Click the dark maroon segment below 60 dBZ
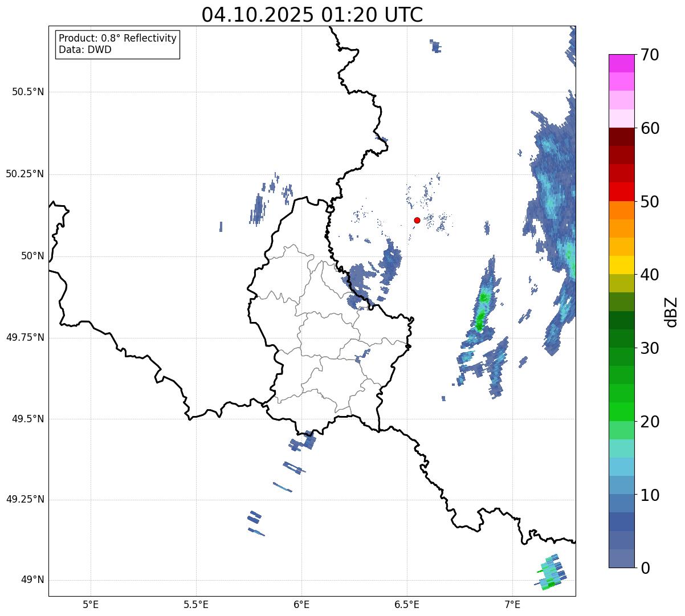The width and height of the screenshot is (685, 616). pyautogui.click(x=622, y=137)
